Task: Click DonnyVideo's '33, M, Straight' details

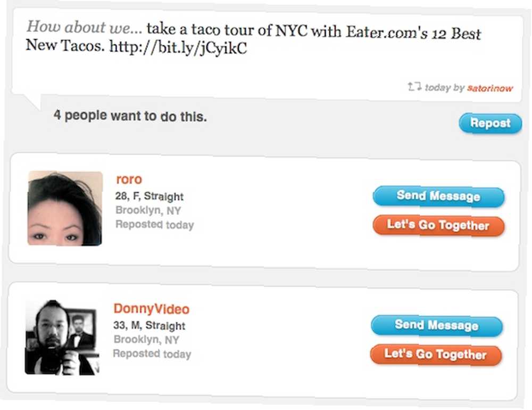Action: (149, 325)
